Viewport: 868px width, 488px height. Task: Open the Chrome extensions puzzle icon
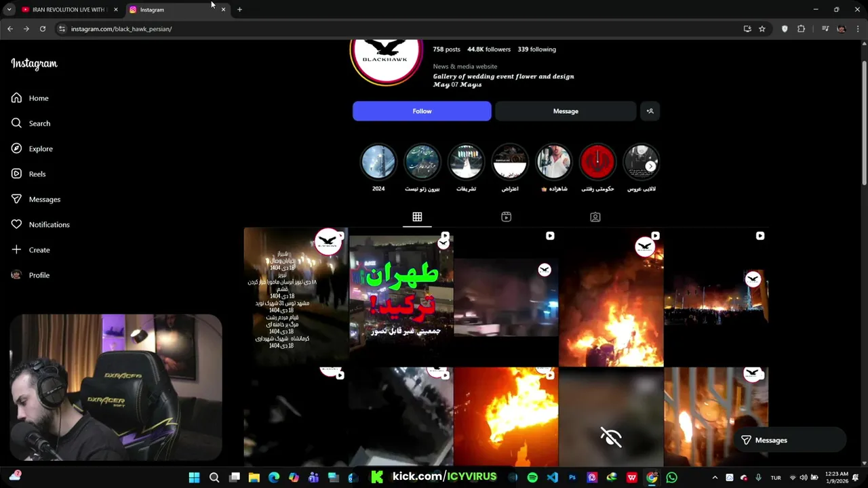802,29
